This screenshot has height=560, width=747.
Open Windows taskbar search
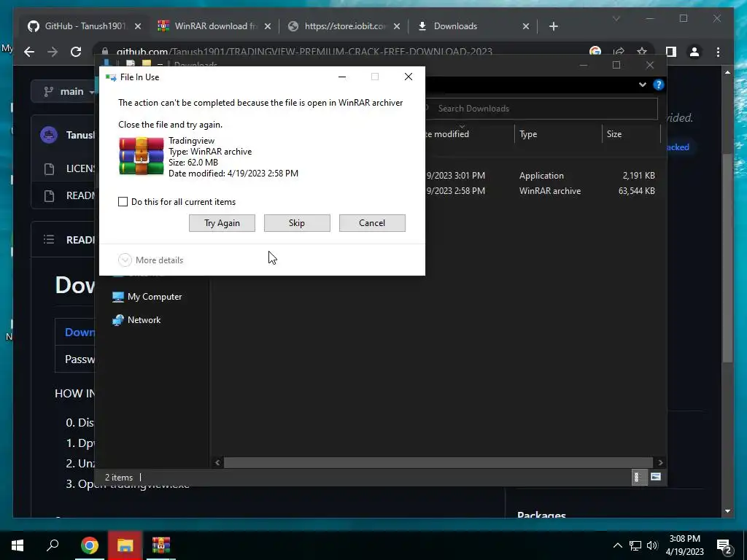pos(53,545)
